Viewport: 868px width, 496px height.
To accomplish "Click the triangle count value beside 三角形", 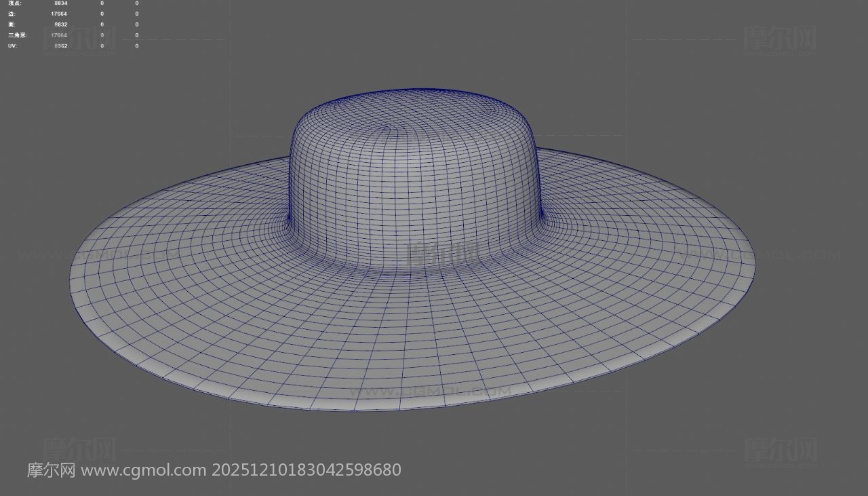I will pyautogui.click(x=59, y=35).
